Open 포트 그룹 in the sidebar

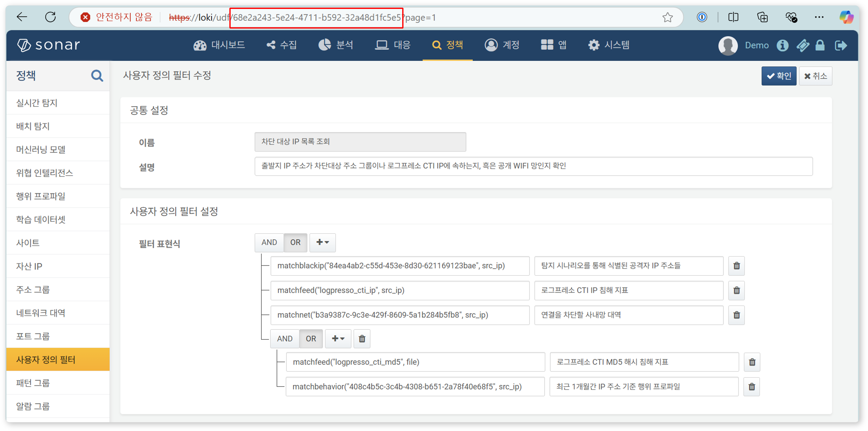click(x=58, y=336)
